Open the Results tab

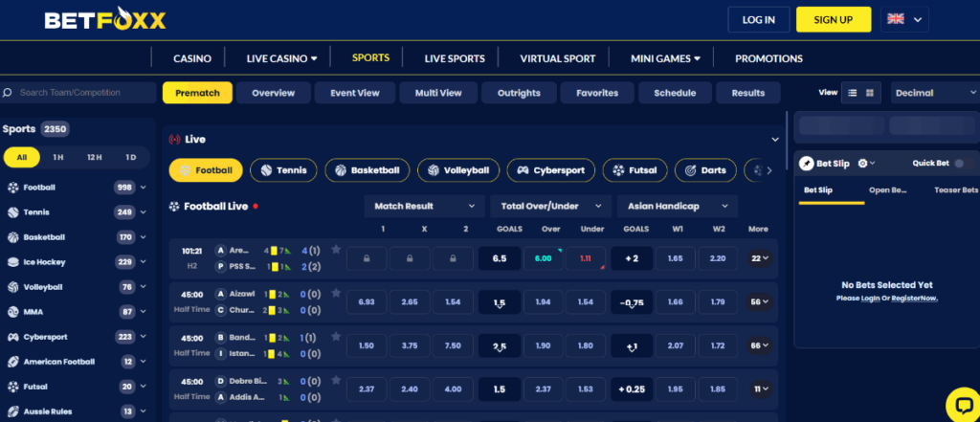[x=748, y=93]
